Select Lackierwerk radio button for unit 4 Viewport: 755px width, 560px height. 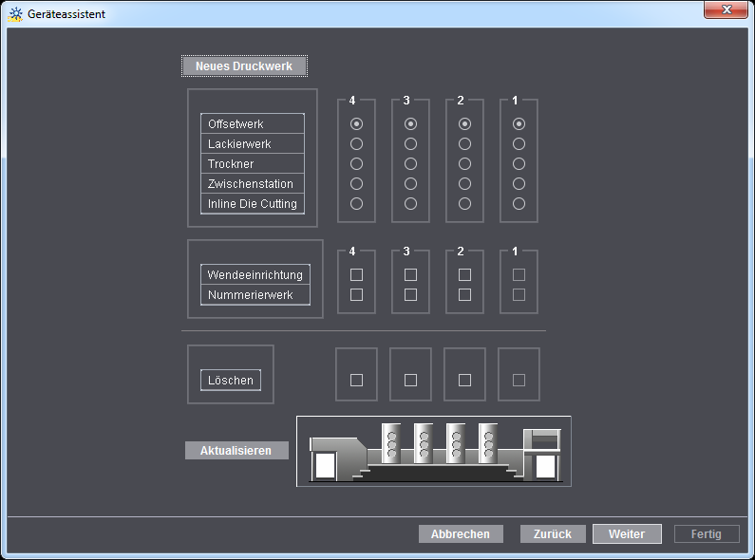(357, 144)
